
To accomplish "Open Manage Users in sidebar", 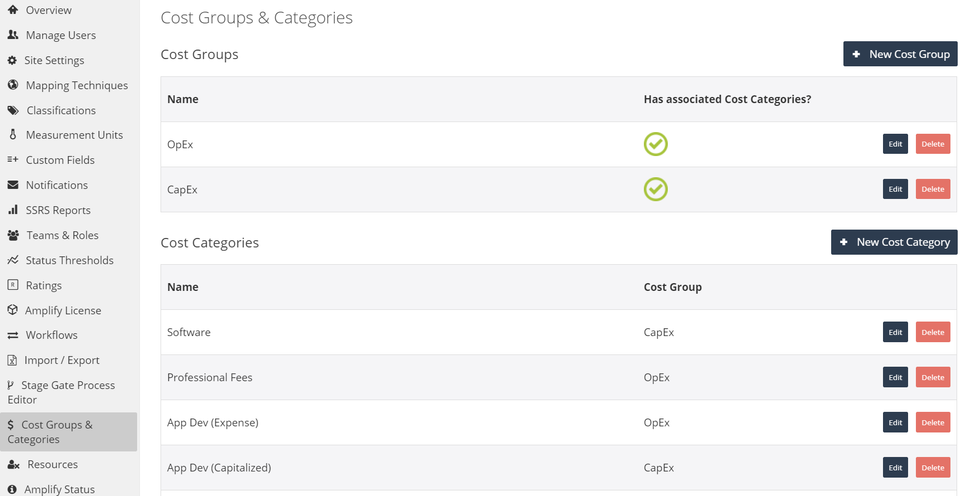I will (60, 35).
